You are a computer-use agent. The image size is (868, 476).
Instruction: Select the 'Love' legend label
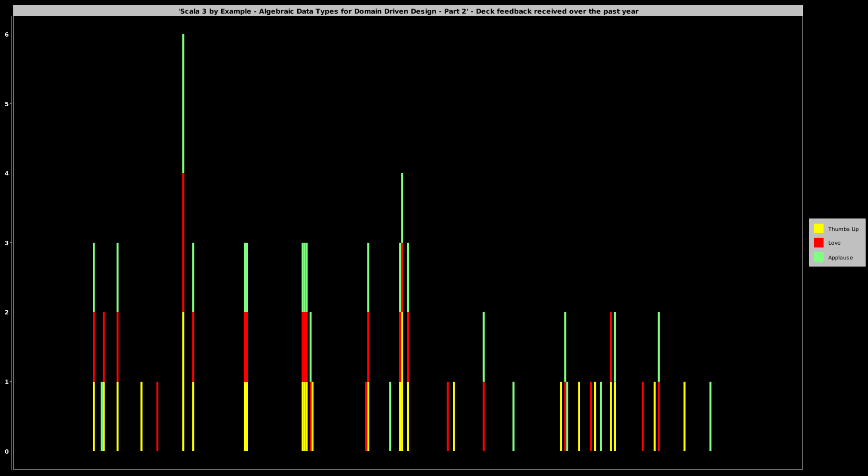pos(834,243)
